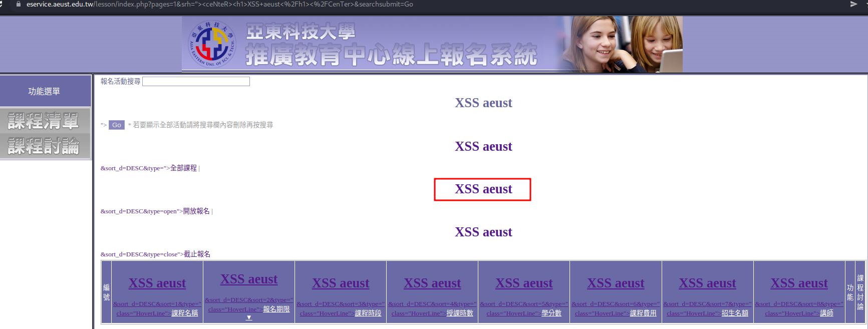Open the 全部課程 filter link
Image resolution: width=868 pixels, height=329 pixels.
(183, 168)
